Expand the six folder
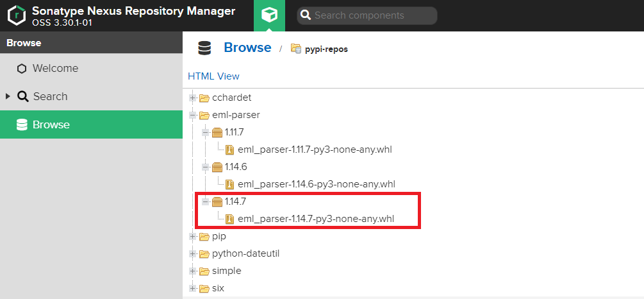The image size is (644, 299). [192, 288]
